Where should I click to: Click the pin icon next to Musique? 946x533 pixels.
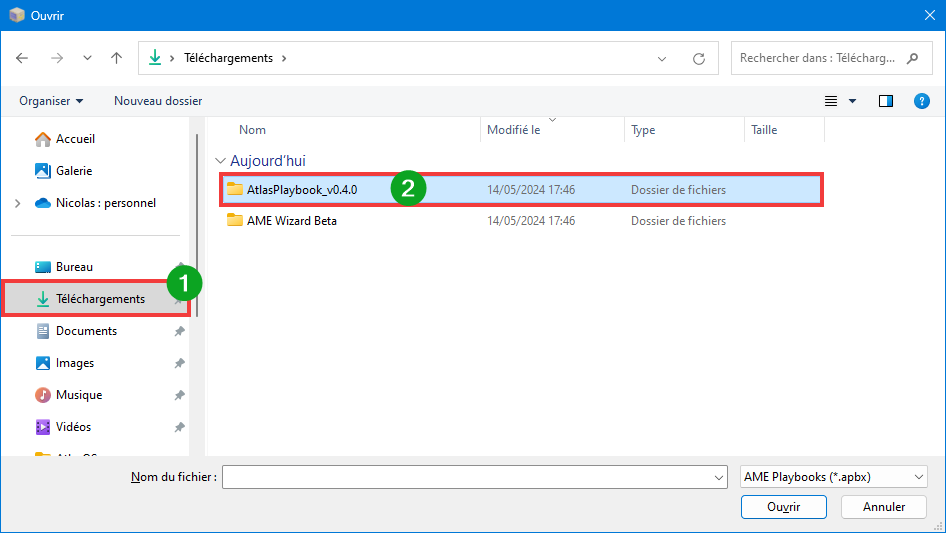click(179, 395)
